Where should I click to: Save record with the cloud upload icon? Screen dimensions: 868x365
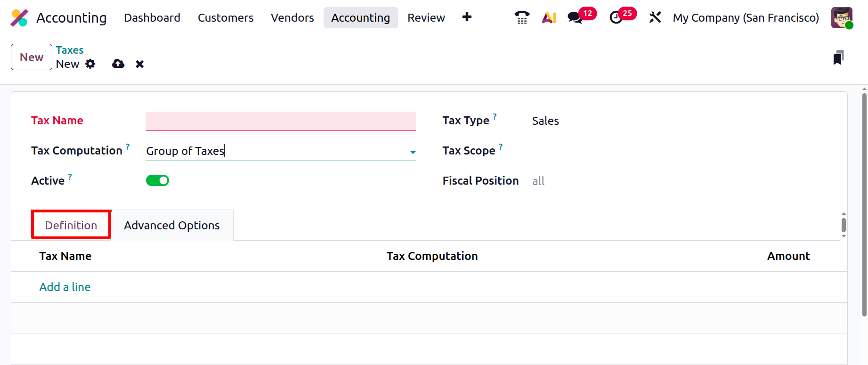click(x=118, y=64)
